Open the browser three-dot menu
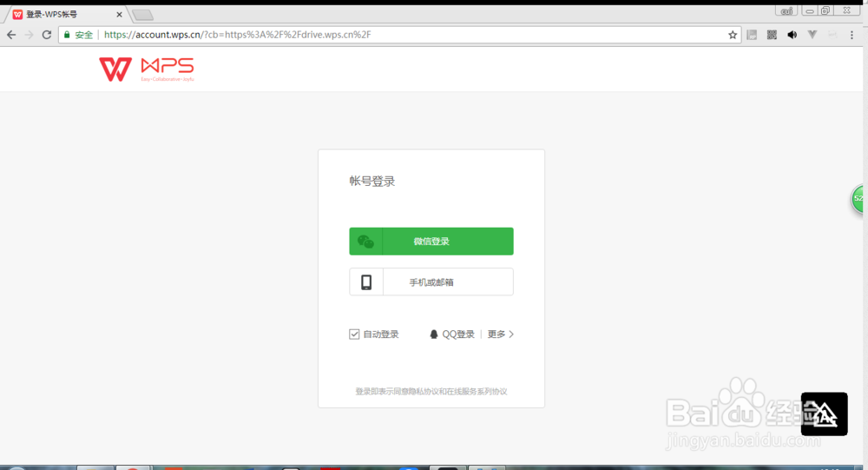 [852, 35]
